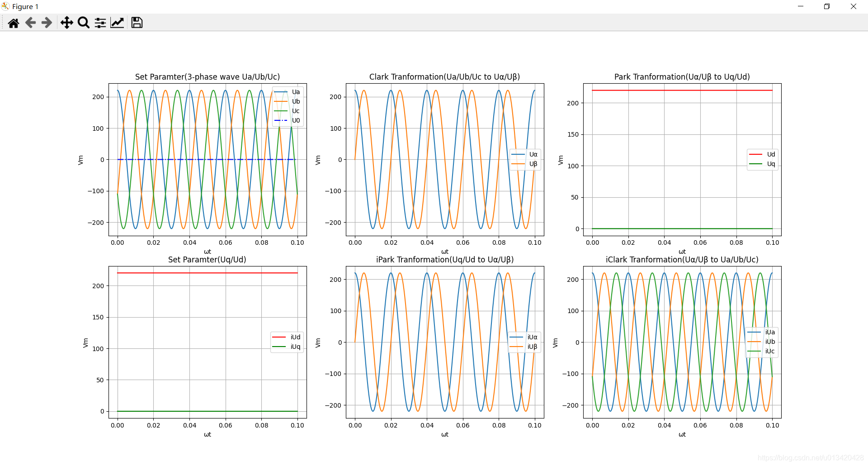
Task: Click the Uc legend entry
Action: pyautogui.click(x=287, y=111)
